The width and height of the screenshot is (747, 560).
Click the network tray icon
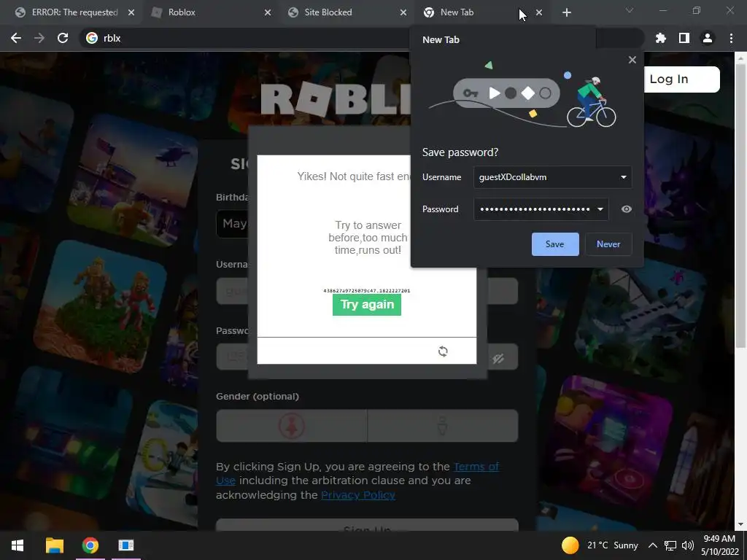[x=670, y=545]
